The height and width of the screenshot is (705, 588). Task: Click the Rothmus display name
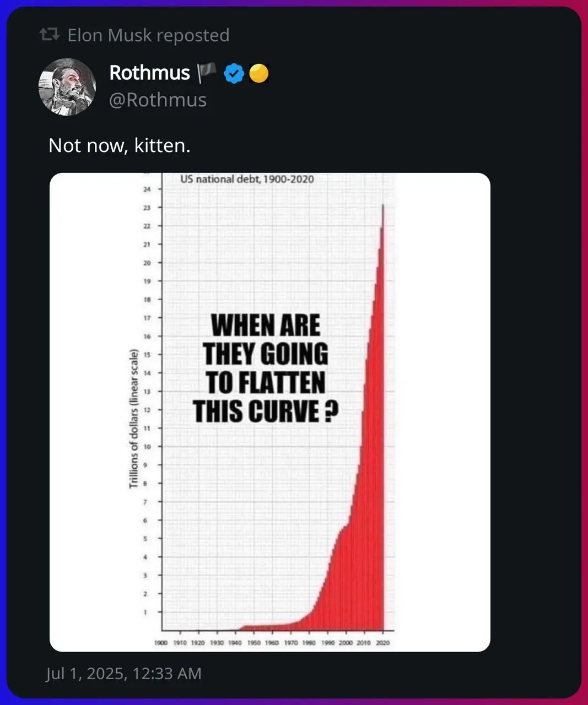(149, 73)
